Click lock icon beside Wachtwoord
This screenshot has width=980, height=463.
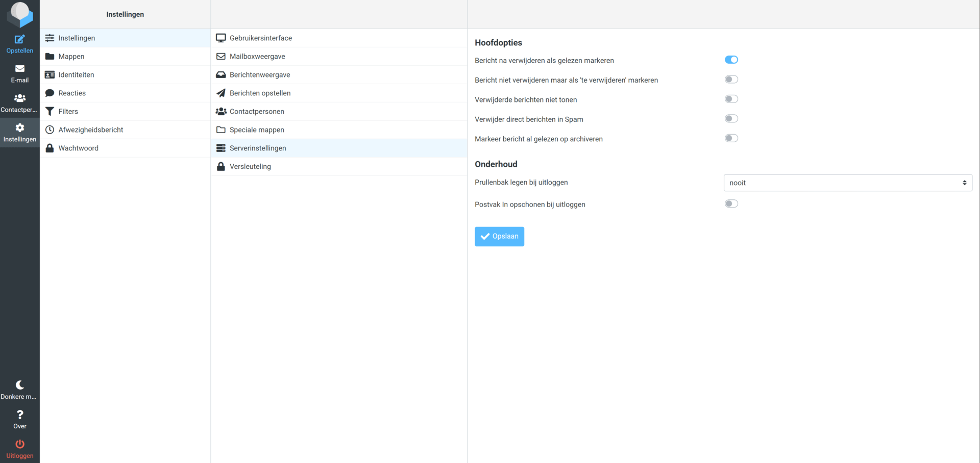coord(50,148)
